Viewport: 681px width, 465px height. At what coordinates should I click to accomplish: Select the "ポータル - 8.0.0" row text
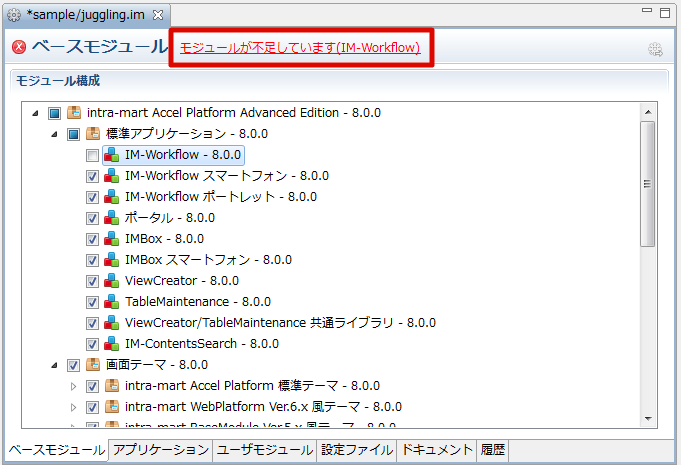click(x=170, y=218)
